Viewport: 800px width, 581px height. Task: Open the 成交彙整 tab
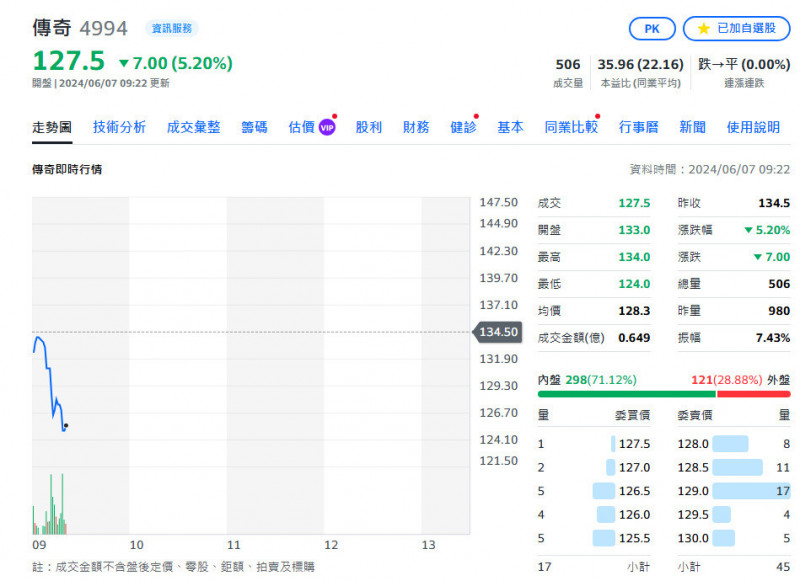click(193, 127)
